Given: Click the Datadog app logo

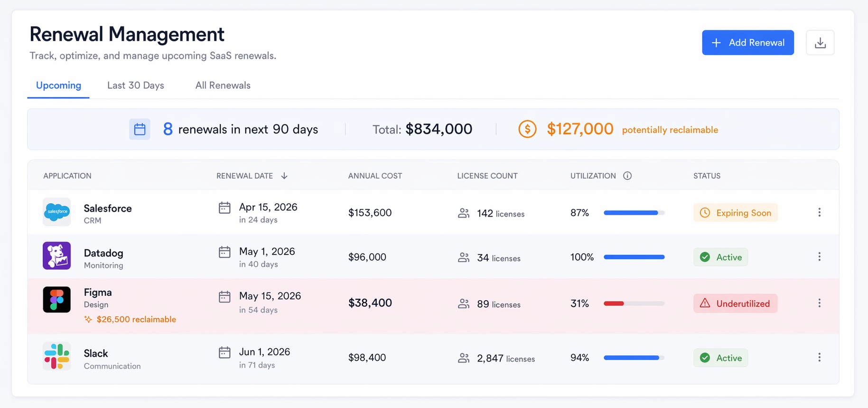Looking at the screenshot, I should tap(57, 256).
